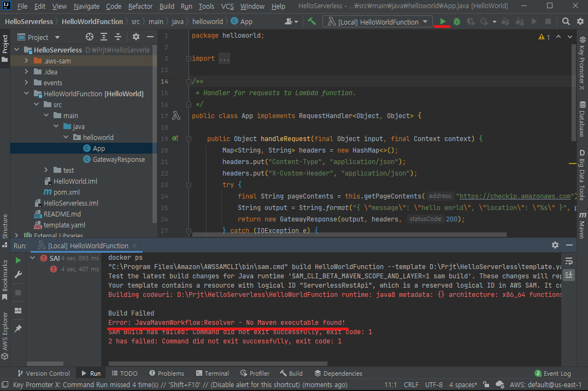
Task: Pin the Run tab with the pin icon
Action: 18,328
